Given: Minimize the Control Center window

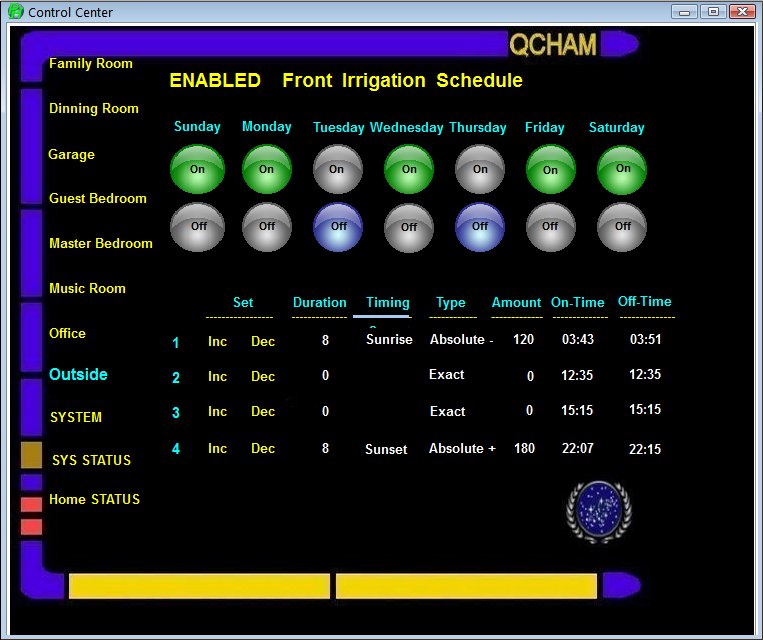Looking at the screenshot, I should tap(685, 12).
